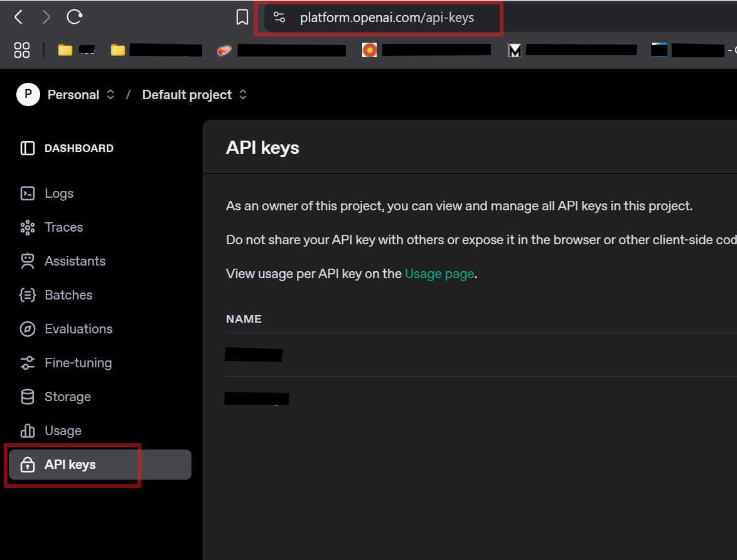Viewport: 737px width, 560px height.
Task: Select the second redacted API key row
Action: 481,398
